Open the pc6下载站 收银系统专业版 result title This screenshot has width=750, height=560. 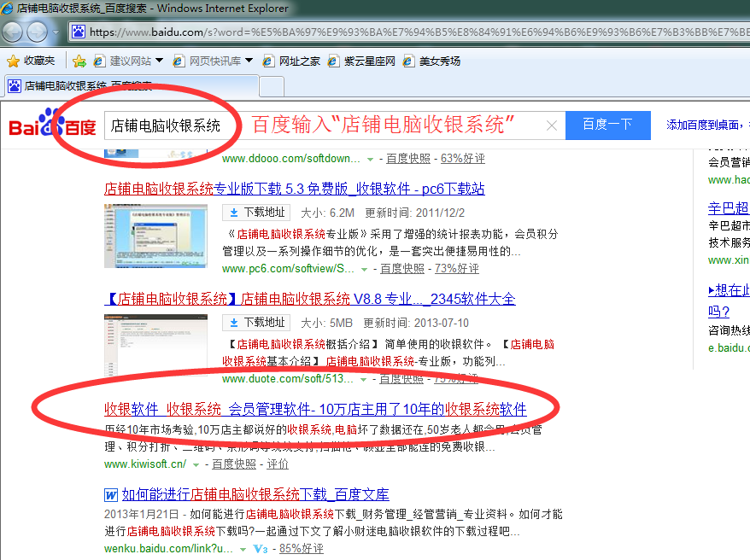(x=294, y=189)
